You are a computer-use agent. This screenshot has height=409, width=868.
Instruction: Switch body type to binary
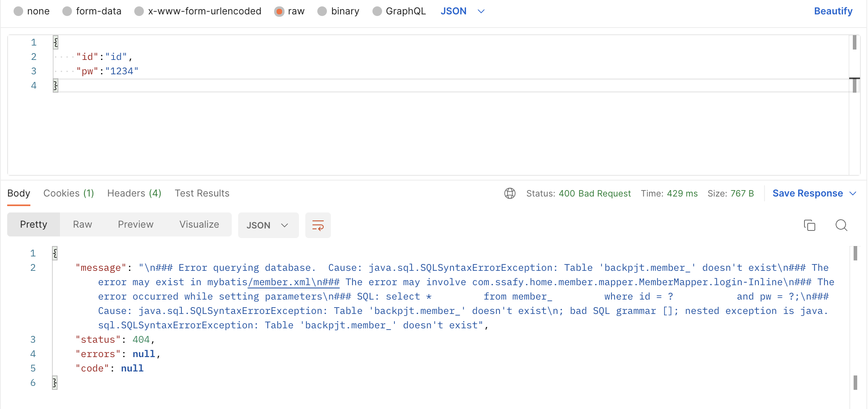point(322,11)
